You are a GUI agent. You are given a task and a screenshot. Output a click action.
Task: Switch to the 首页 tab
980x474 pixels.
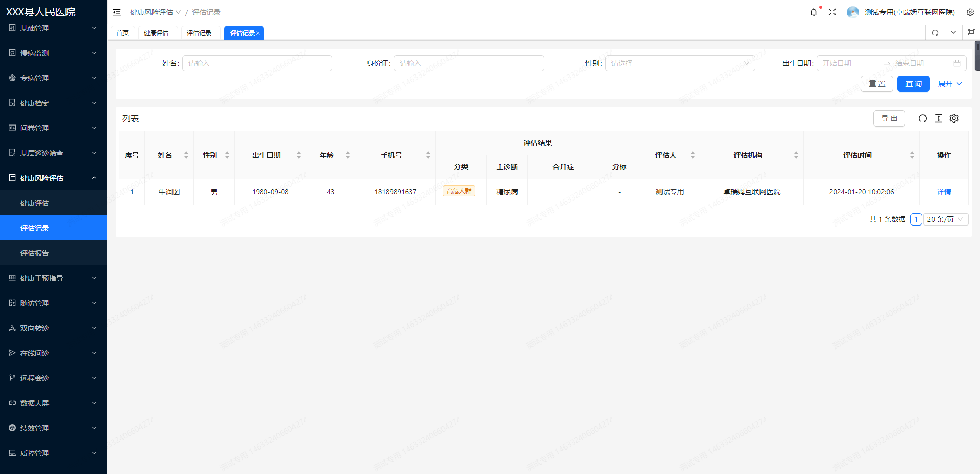122,33
